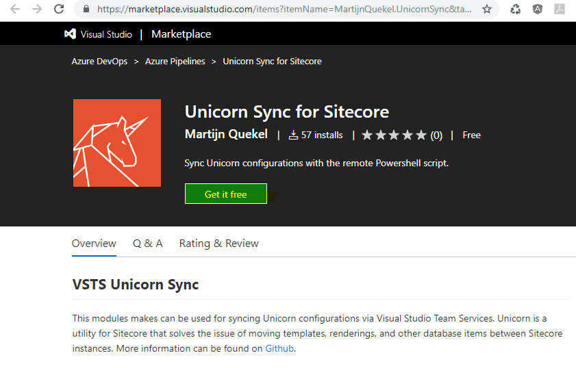Open the Angular shield extension icon
Image resolution: width=576 pixels, height=392 pixels.
click(538, 9)
